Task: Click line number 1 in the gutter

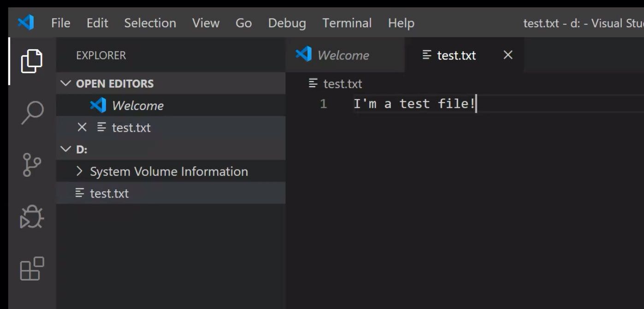Action: tap(323, 103)
